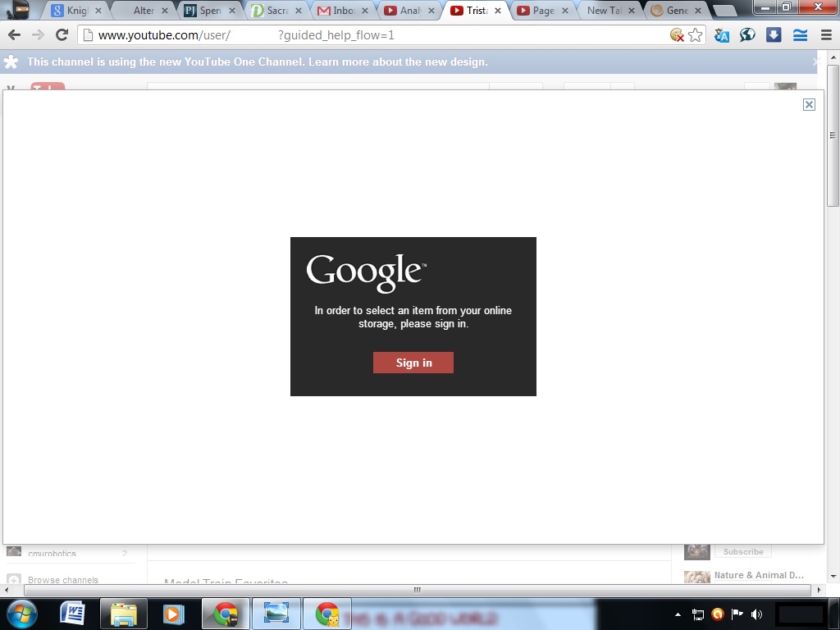Switch to the Gmail Inbox tab
This screenshot has width=840, height=630.
(342, 11)
